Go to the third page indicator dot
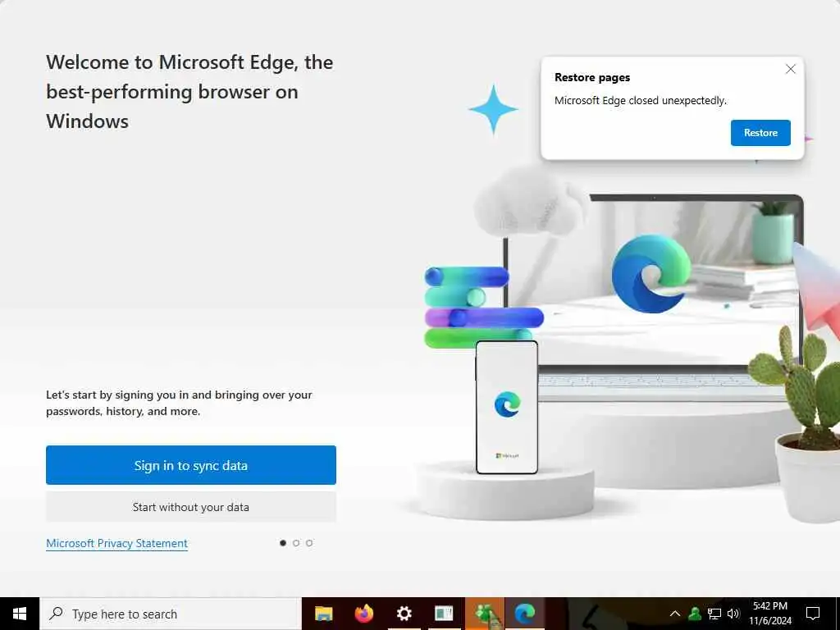The width and height of the screenshot is (840, 630). (309, 543)
